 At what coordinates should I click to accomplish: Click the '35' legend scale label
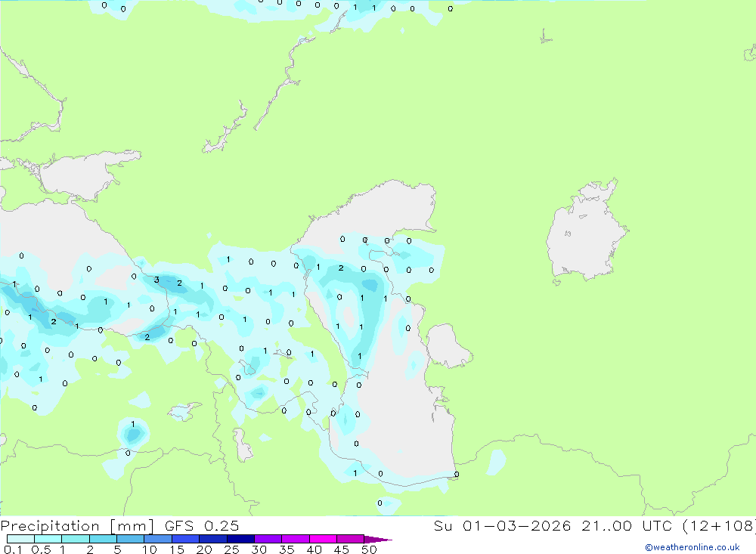coord(287,549)
